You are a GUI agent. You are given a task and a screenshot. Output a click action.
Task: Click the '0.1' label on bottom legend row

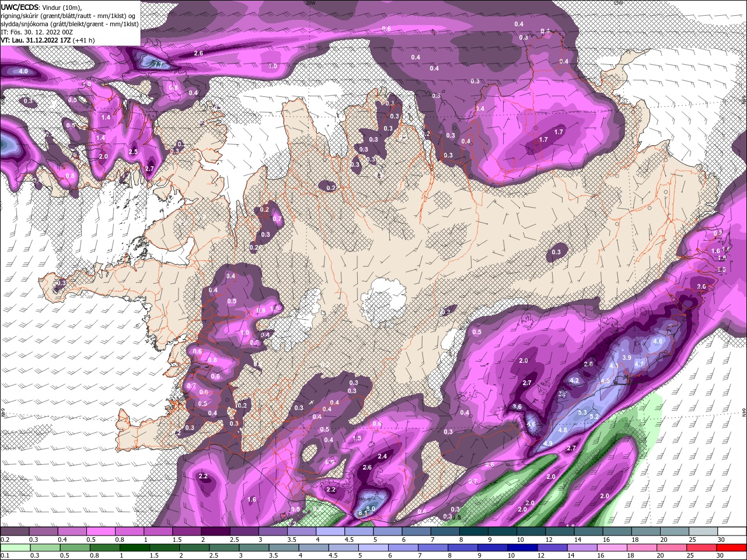pyautogui.click(x=5, y=556)
